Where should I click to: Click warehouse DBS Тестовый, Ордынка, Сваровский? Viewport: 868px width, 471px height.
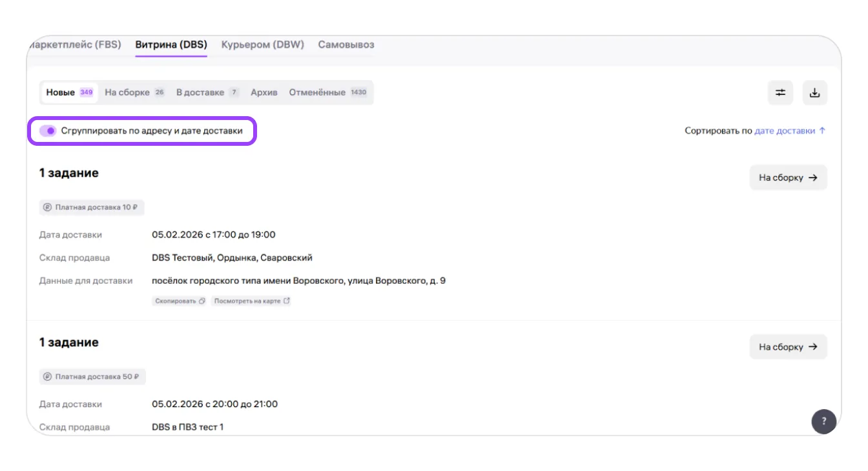tap(232, 258)
